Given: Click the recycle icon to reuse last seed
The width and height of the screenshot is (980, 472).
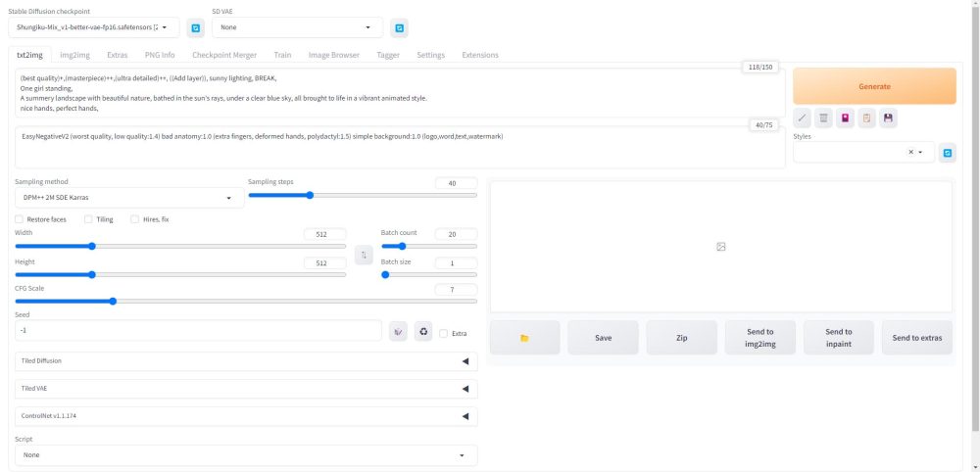Looking at the screenshot, I should pos(423,332).
